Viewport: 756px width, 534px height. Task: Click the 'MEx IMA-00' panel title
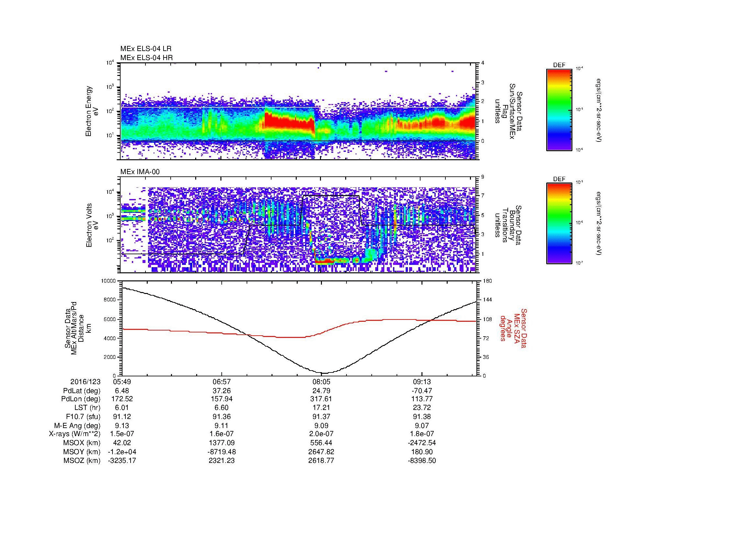tap(140, 172)
